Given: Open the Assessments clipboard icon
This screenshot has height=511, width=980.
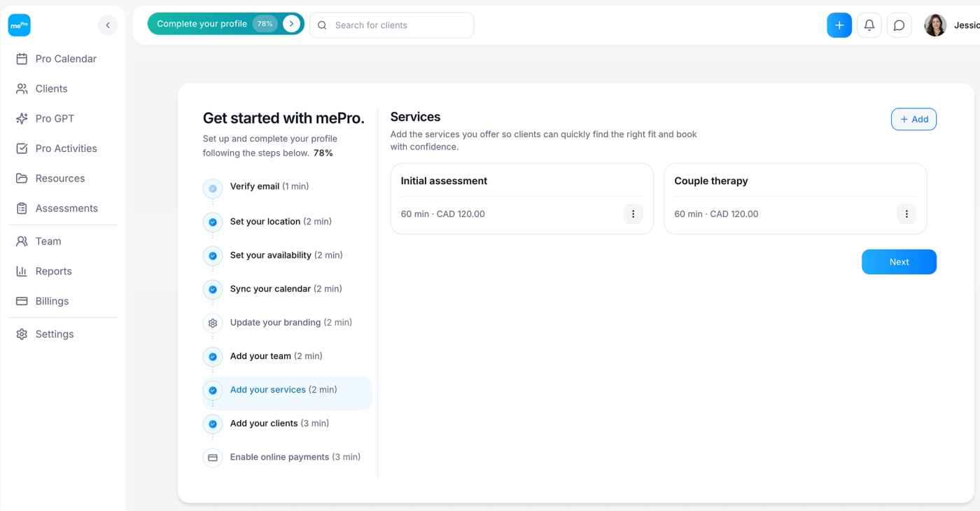Looking at the screenshot, I should tap(22, 209).
